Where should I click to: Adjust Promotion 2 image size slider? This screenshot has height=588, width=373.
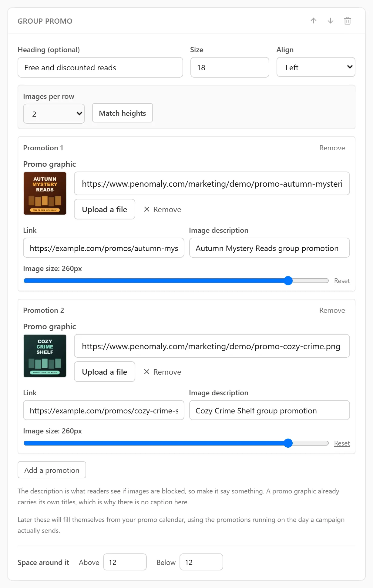coord(176,443)
